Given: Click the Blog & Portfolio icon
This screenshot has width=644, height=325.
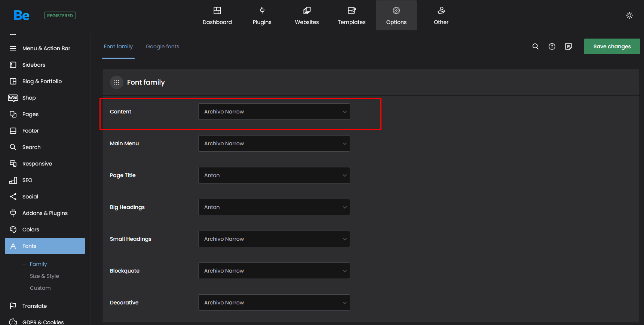Looking at the screenshot, I should click(13, 81).
